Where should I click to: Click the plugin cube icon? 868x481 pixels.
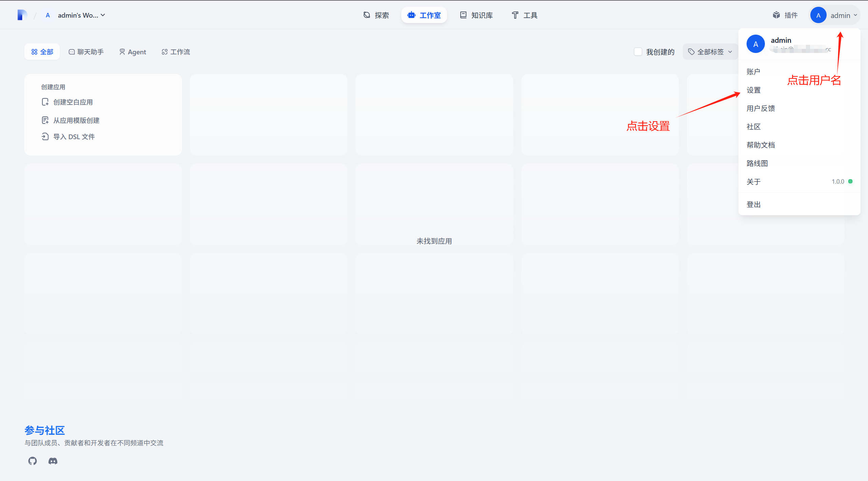click(776, 15)
